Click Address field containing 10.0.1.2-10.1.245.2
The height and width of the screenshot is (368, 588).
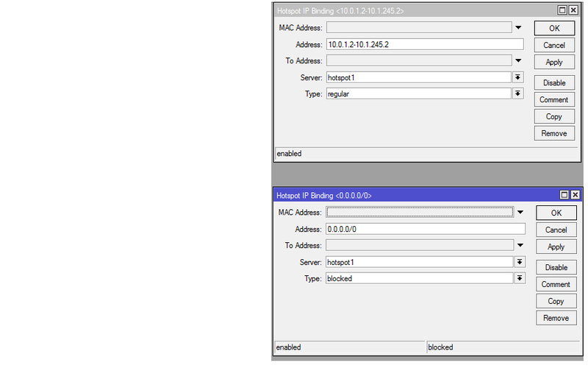(425, 44)
